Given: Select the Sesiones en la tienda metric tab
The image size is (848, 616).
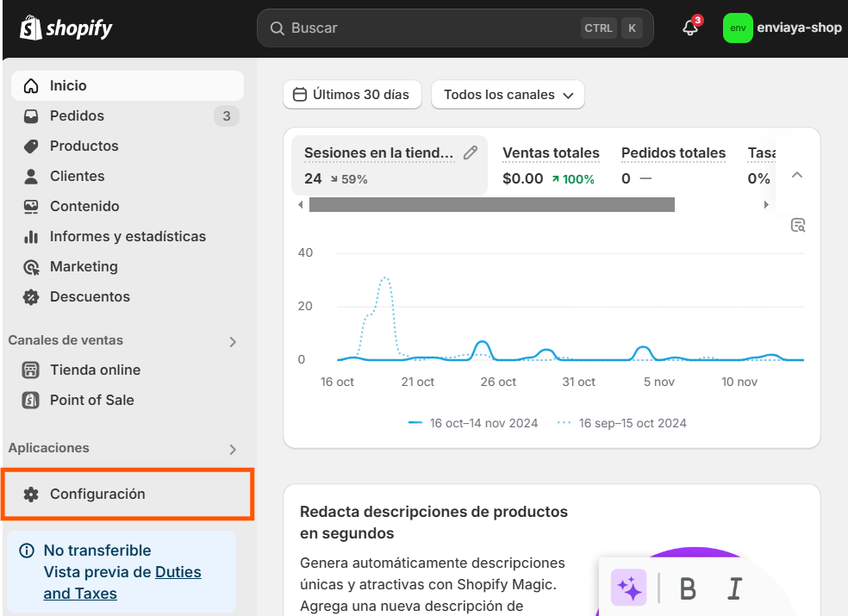Looking at the screenshot, I should click(x=390, y=165).
